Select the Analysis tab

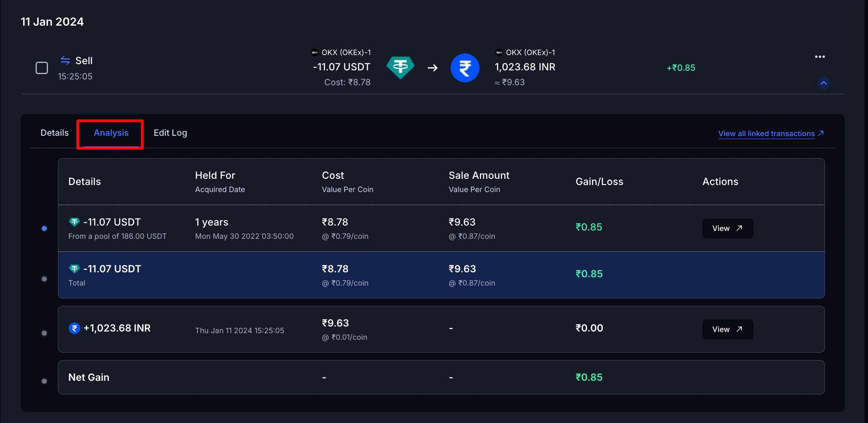pos(111,133)
